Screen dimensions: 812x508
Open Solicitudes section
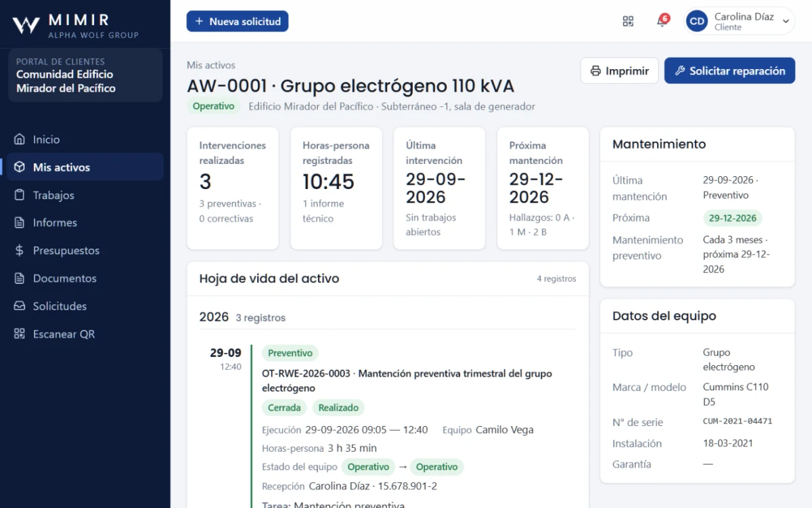pos(85,306)
